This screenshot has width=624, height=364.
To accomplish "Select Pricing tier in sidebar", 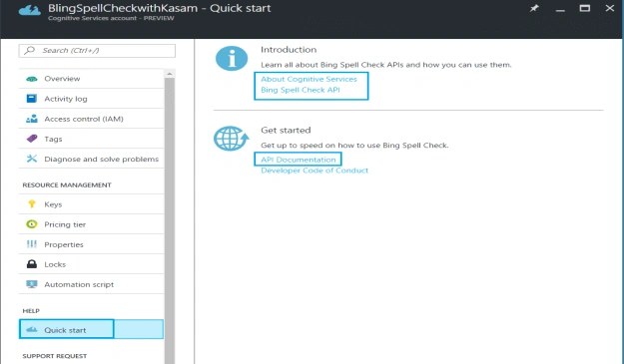I will point(91,224).
